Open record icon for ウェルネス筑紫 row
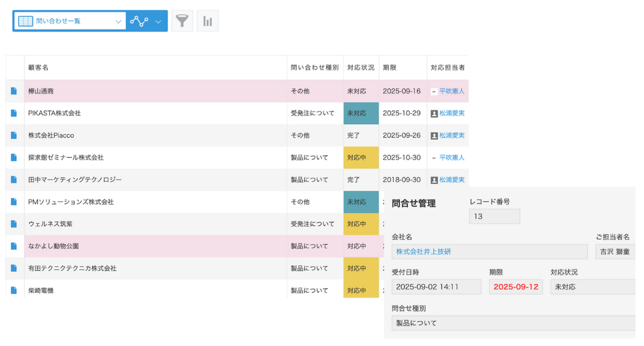The image size is (644, 346). click(x=14, y=224)
